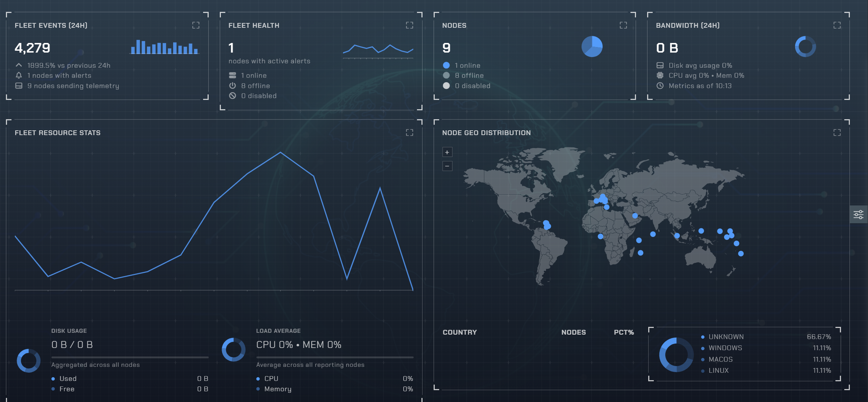Image resolution: width=868 pixels, height=402 pixels.
Task: Sort the table by the COUNTRY column
Action: click(460, 332)
